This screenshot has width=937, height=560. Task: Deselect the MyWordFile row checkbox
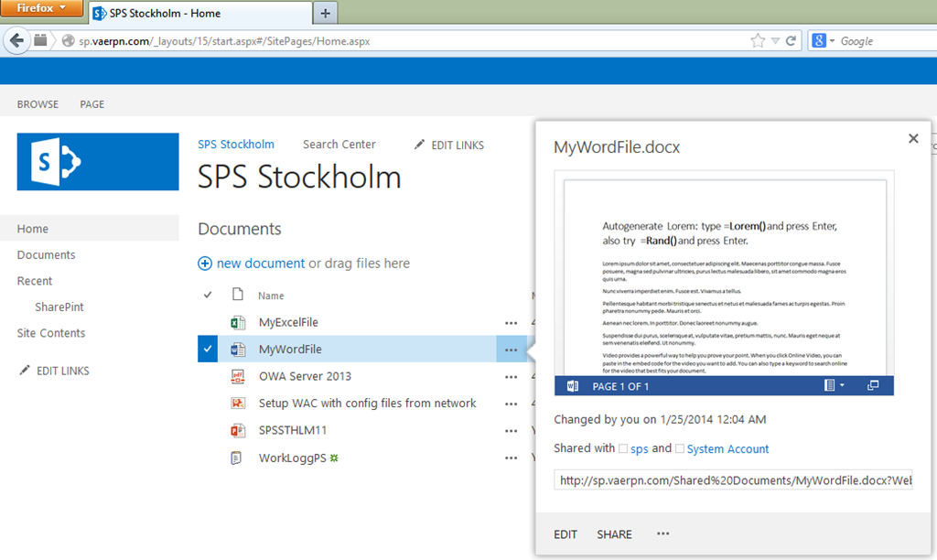208,349
